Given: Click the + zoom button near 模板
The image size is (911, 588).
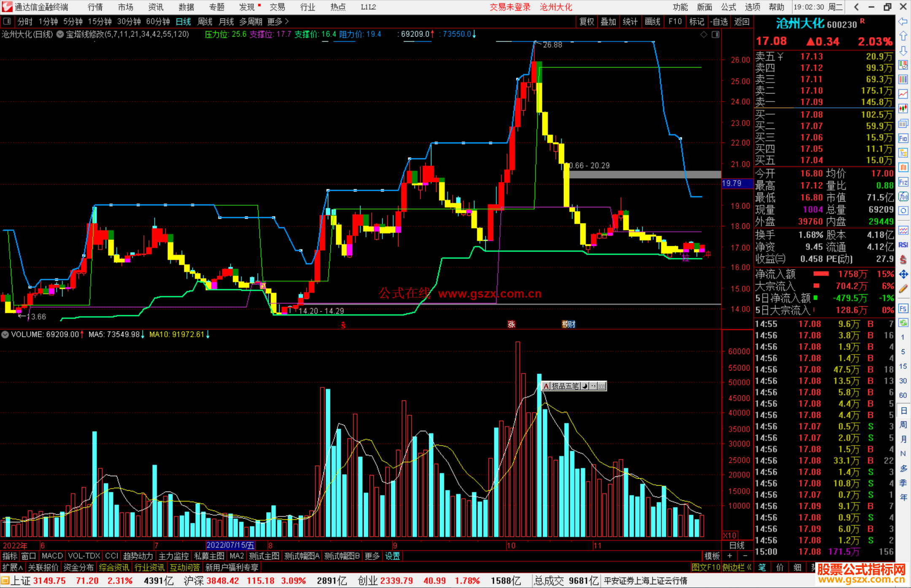Looking at the screenshot, I should pyautogui.click(x=730, y=556).
